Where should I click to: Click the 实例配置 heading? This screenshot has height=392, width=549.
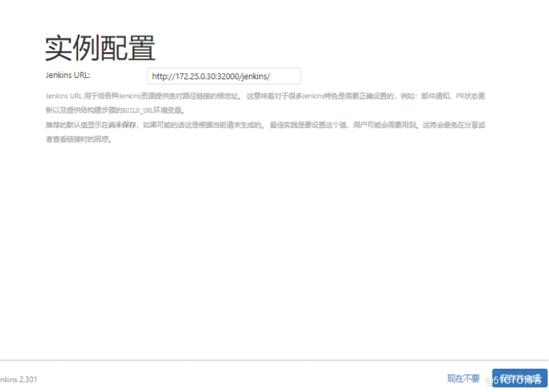[100, 48]
